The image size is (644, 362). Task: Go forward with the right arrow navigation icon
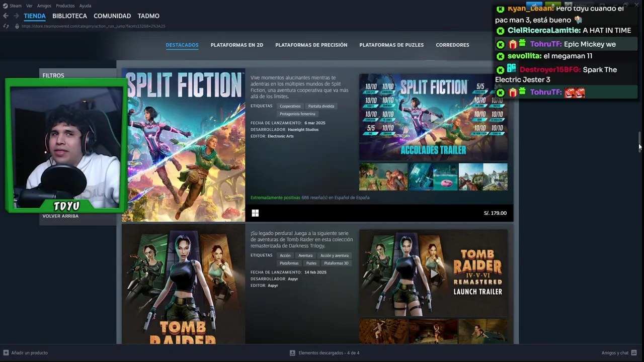point(16,16)
